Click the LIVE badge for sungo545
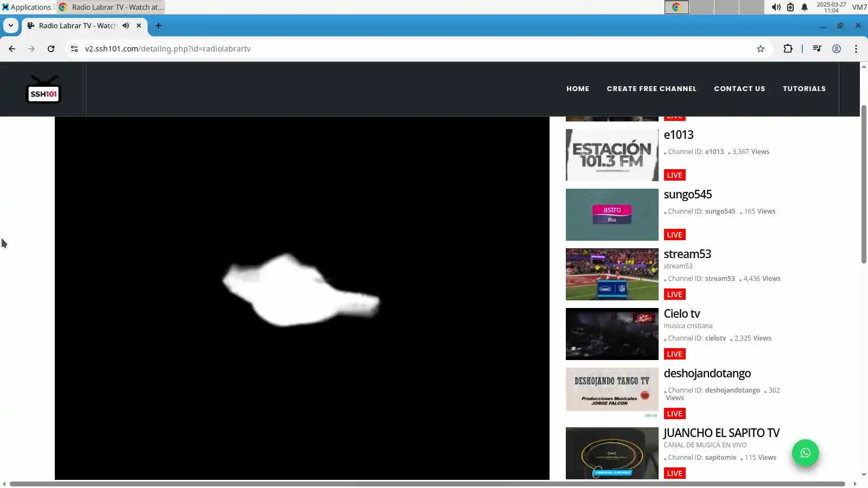The image size is (868, 488). pyautogui.click(x=675, y=235)
